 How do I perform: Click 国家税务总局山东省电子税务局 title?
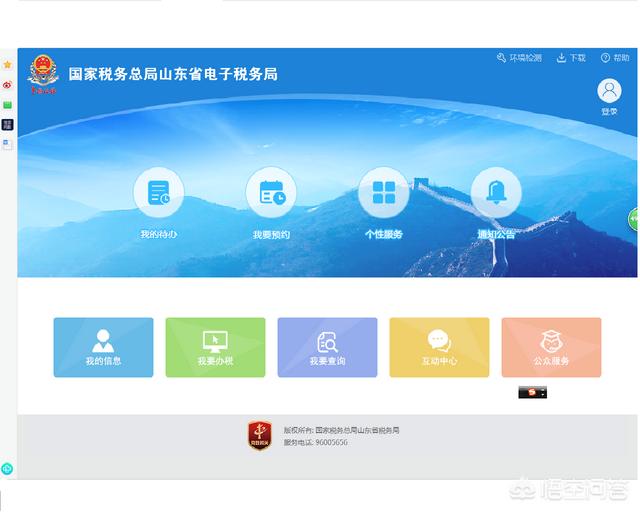pyautogui.click(x=173, y=74)
